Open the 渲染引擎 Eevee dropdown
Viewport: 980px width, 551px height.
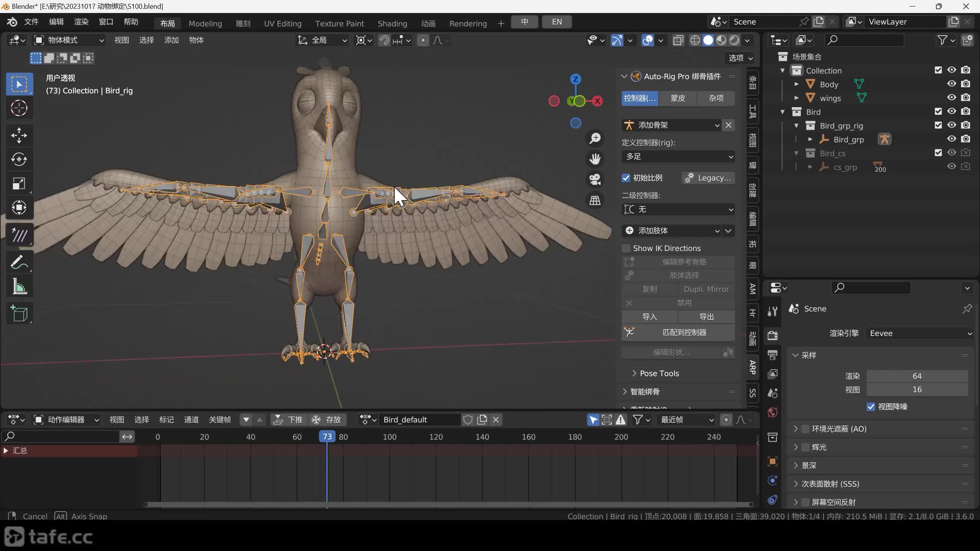coord(920,333)
